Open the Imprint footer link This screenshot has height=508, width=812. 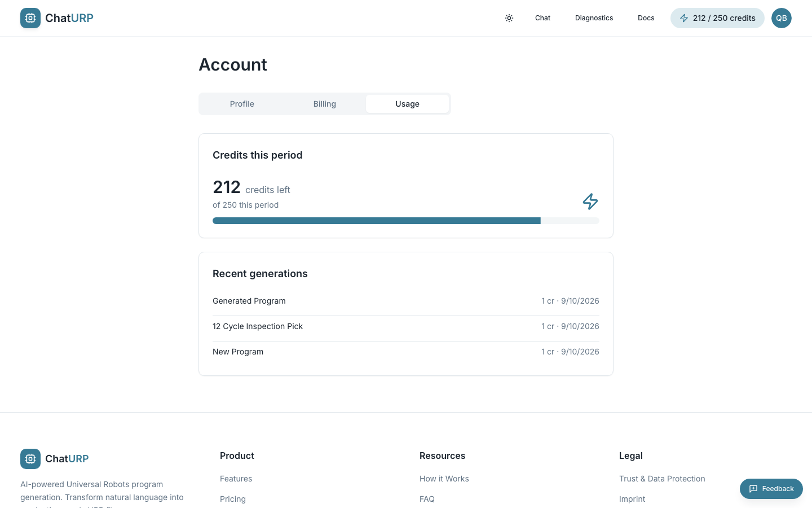(x=632, y=499)
